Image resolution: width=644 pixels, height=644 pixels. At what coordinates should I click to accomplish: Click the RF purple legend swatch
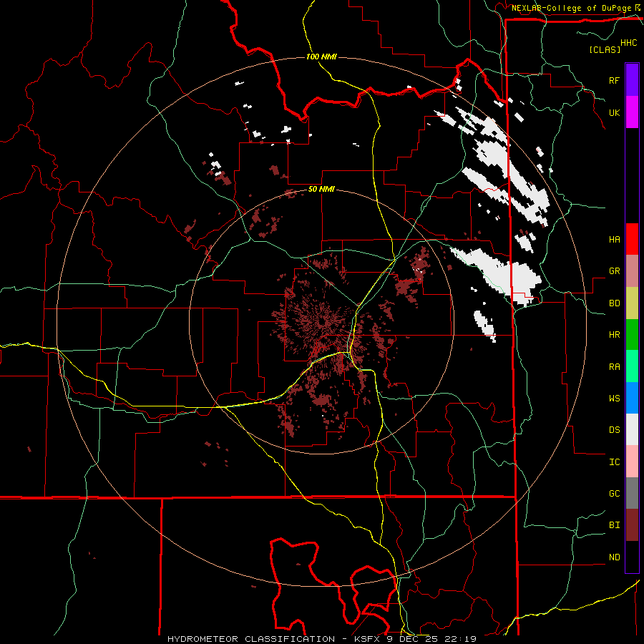pos(632,80)
